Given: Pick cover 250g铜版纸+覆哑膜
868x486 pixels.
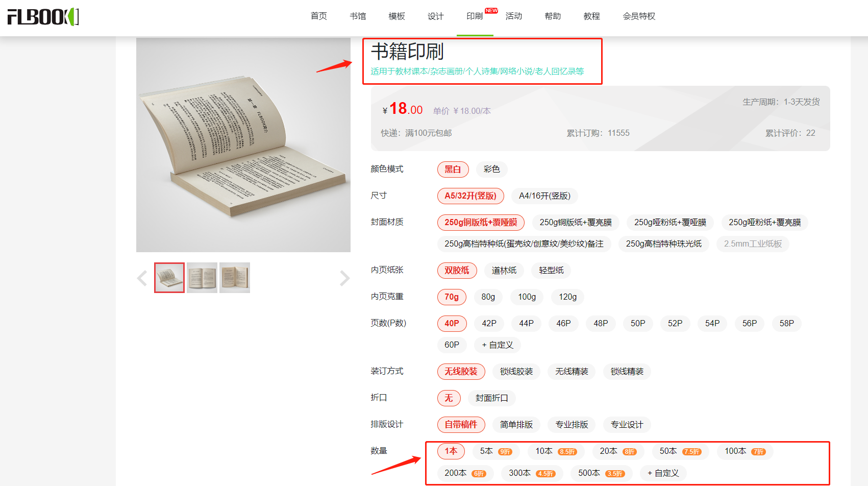Looking at the screenshot, I should coord(481,223).
